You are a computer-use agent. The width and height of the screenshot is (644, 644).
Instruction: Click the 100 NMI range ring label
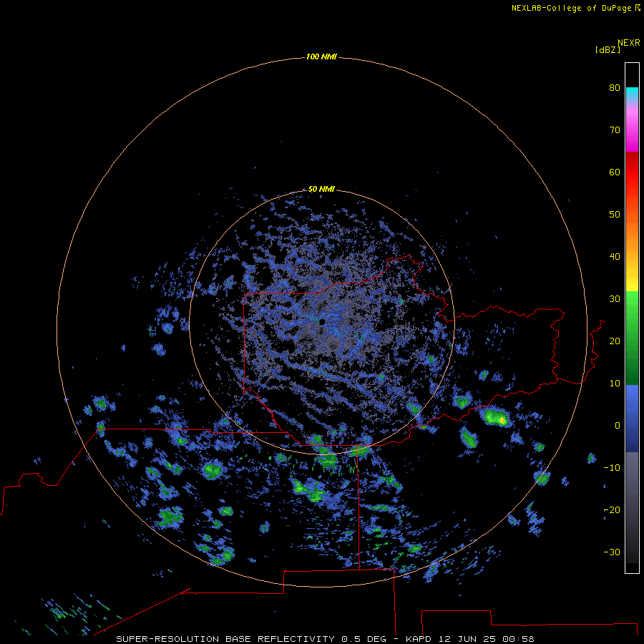321,57
